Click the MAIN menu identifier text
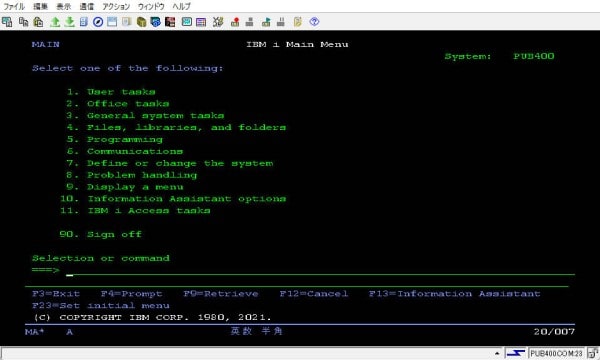This screenshot has width=600, height=360. [46, 44]
